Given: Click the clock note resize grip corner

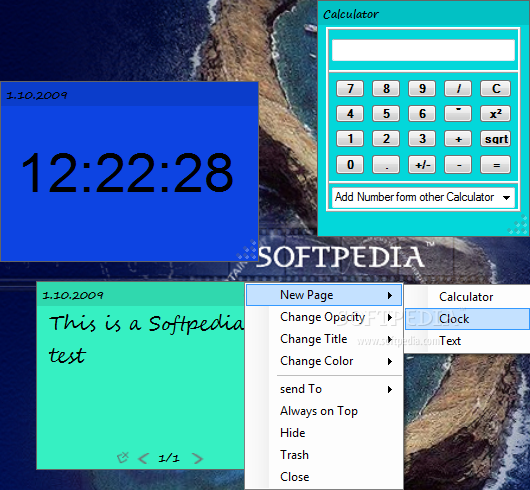Looking at the screenshot, I should click(x=247, y=250).
